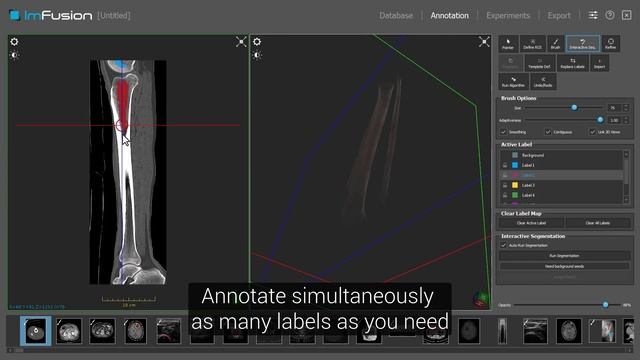This screenshot has height=360, width=640.
Task: Select the Label 1 row
Action: point(562,165)
